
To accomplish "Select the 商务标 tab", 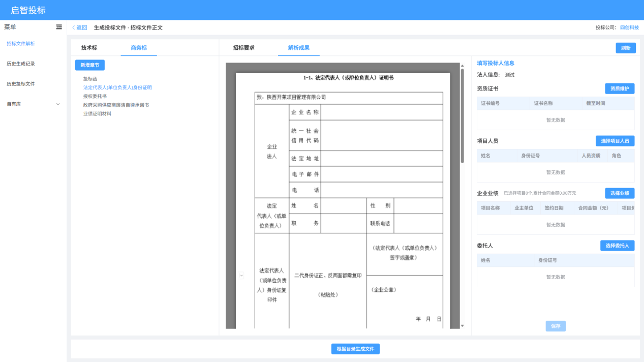I will [x=139, y=48].
